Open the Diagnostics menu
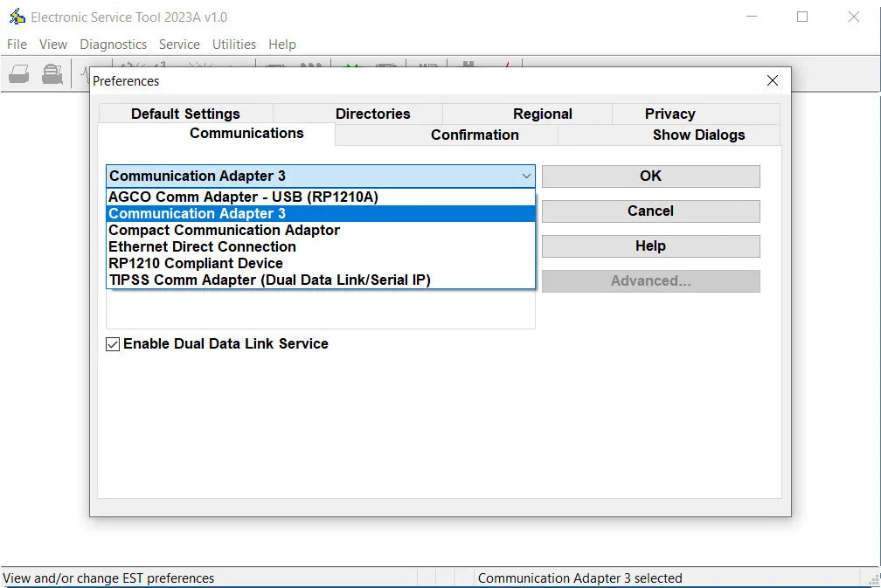This screenshot has width=881, height=588. pos(113,44)
